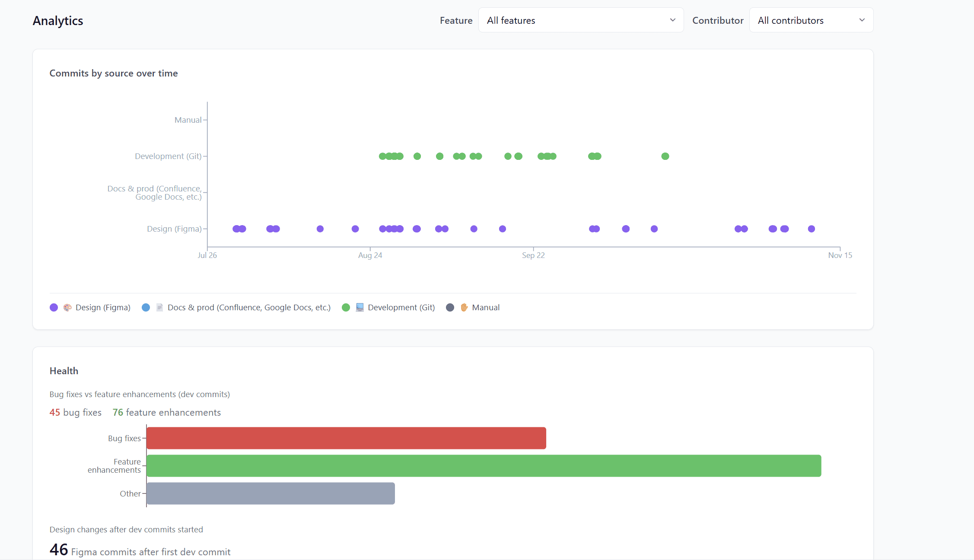Toggle Development (Git) green legend dot
Viewport: 974px width, 560px height.
pyautogui.click(x=346, y=308)
